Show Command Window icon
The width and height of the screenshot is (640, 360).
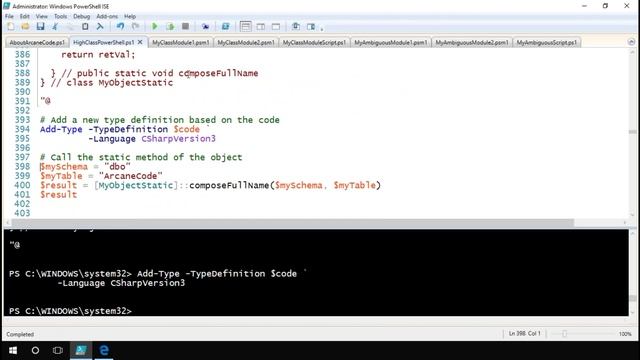pos(296,27)
